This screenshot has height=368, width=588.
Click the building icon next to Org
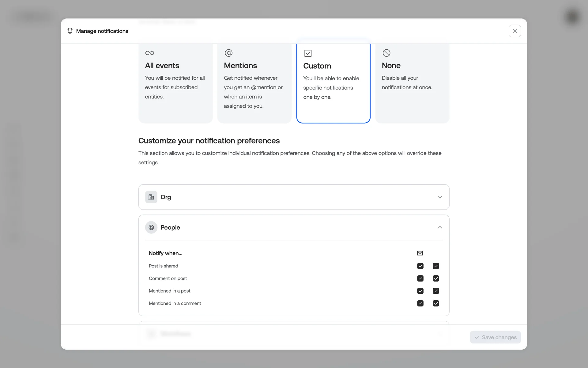(151, 197)
